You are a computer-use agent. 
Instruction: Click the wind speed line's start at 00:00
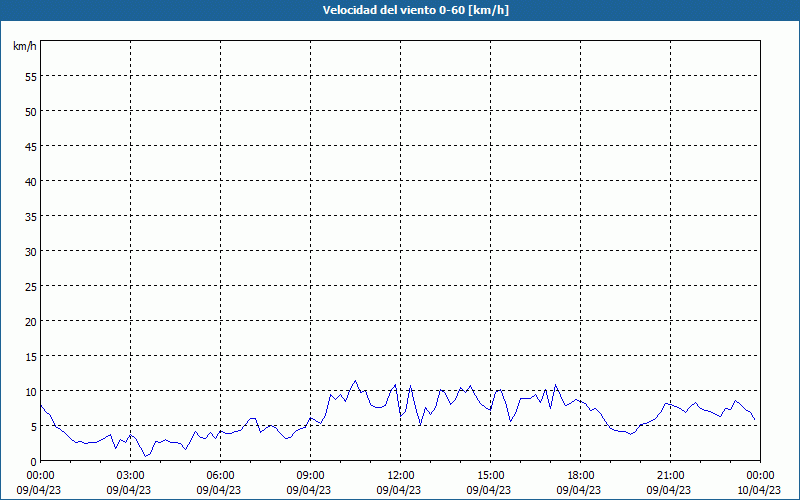[x=41, y=406]
